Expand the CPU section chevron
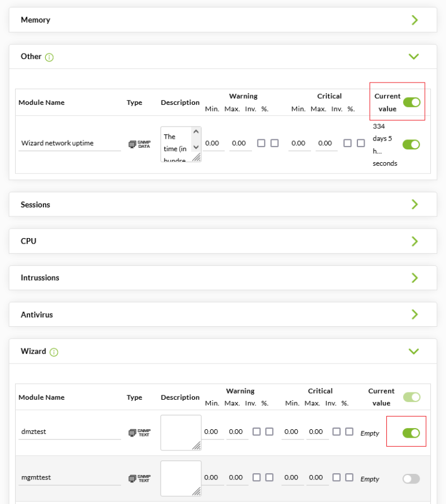The image size is (446, 504). click(x=414, y=241)
